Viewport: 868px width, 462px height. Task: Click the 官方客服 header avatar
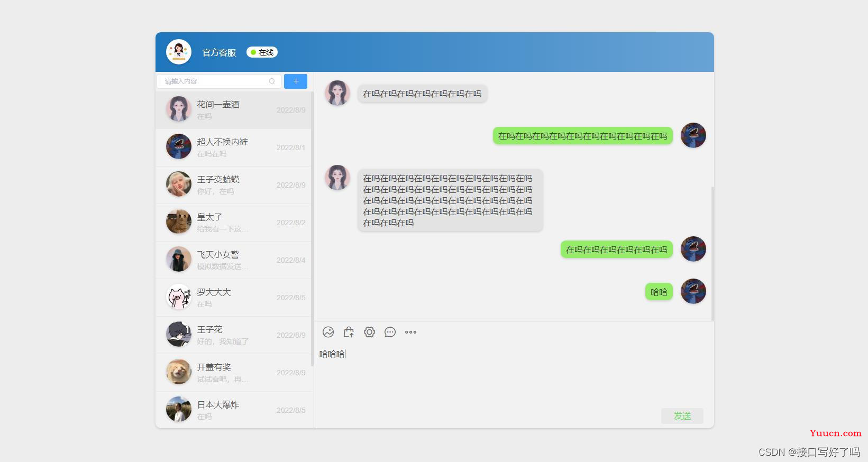point(179,52)
